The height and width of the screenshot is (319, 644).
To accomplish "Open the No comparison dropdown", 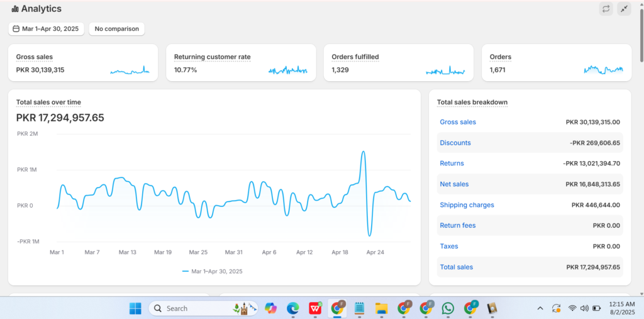I will click(x=117, y=29).
